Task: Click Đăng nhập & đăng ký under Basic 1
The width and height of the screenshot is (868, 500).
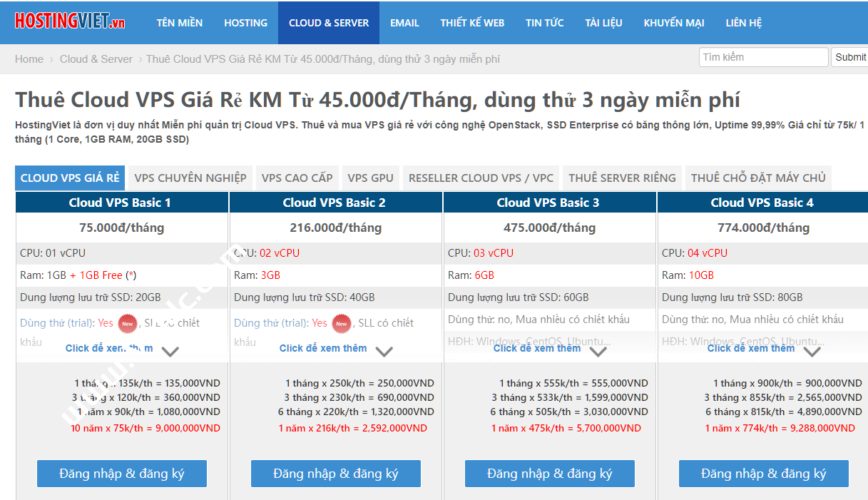Action: coord(121,473)
